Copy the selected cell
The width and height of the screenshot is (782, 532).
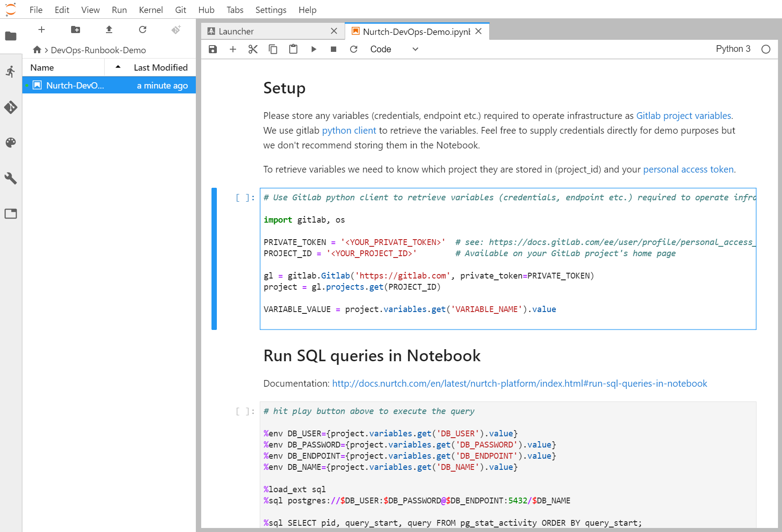(x=273, y=49)
